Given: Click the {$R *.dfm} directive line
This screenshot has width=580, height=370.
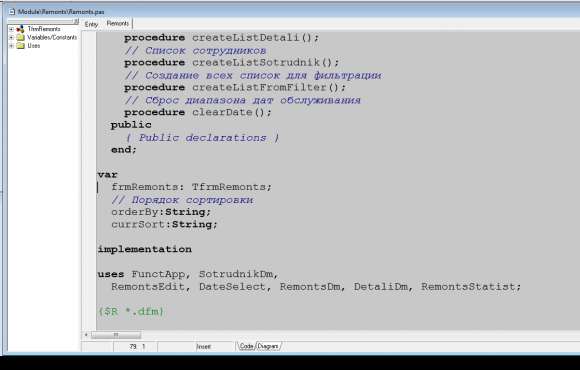Looking at the screenshot, I should (131, 312).
